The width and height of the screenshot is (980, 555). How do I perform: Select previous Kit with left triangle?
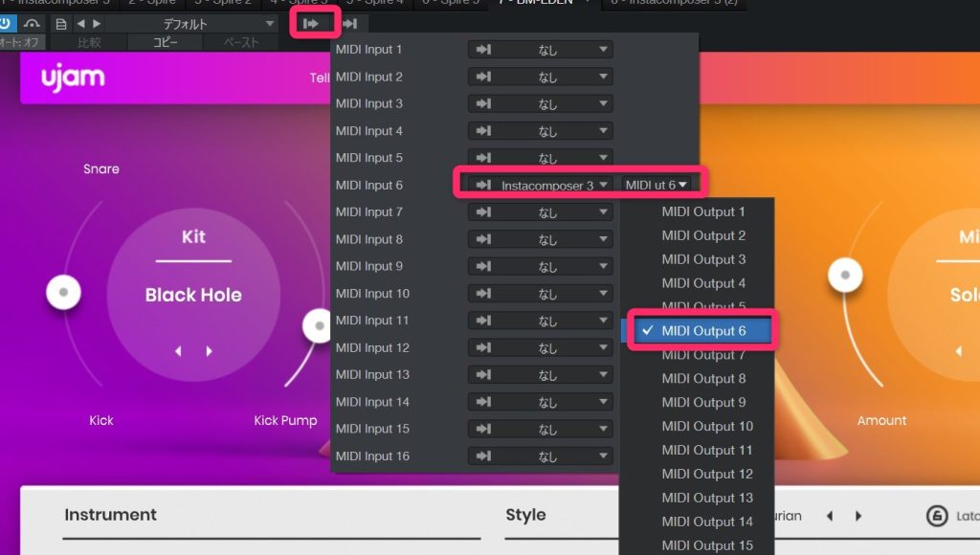click(x=178, y=351)
